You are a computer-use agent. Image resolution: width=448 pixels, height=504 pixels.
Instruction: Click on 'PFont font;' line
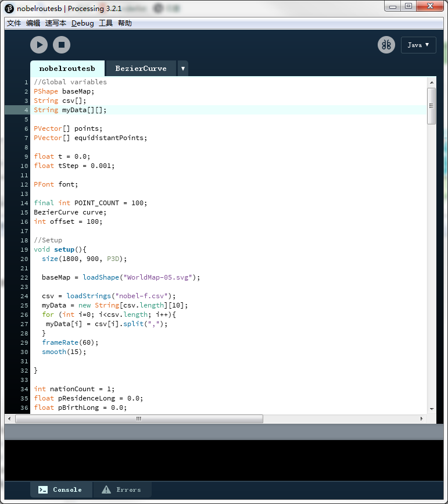coord(56,184)
